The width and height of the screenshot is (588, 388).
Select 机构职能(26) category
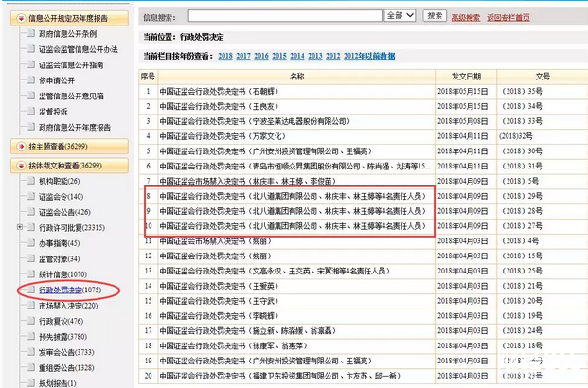(x=60, y=181)
